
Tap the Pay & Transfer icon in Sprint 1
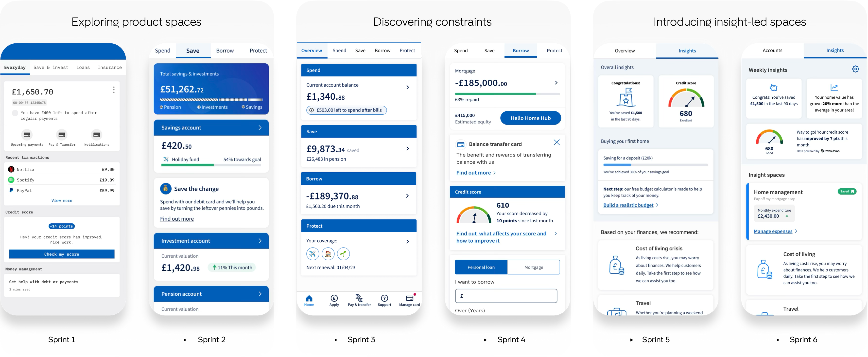coord(62,135)
